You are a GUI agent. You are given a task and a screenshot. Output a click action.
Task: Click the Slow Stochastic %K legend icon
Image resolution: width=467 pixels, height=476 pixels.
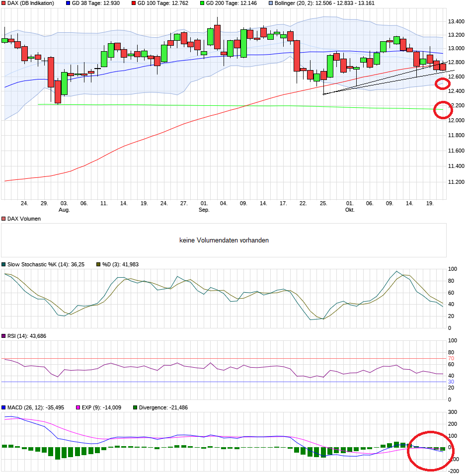pyautogui.click(x=4, y=264)
